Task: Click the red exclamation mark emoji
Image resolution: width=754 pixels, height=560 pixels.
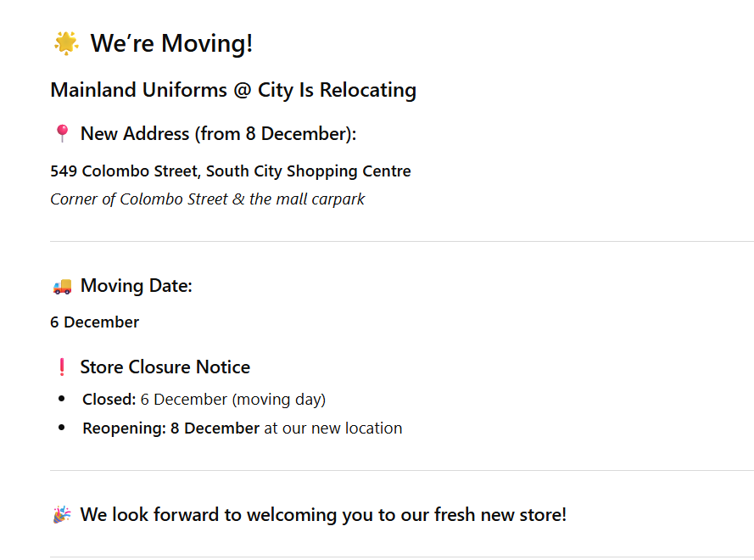Action: click(61, 367)
